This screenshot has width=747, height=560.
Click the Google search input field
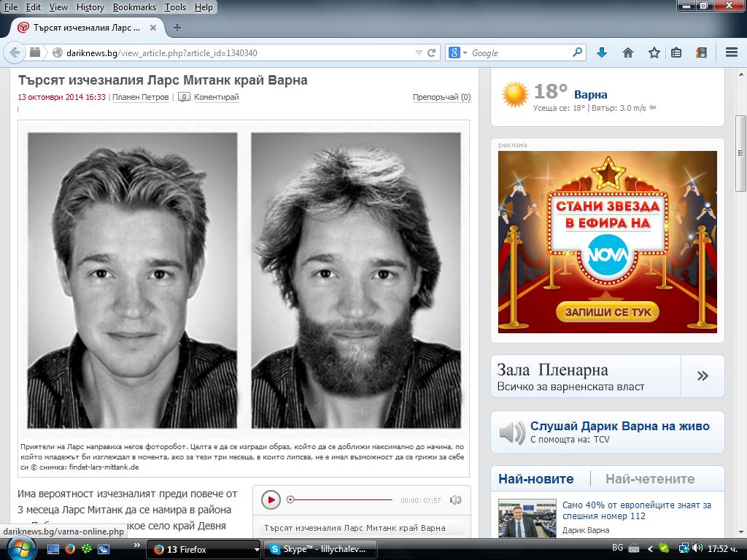click(520, 52)
